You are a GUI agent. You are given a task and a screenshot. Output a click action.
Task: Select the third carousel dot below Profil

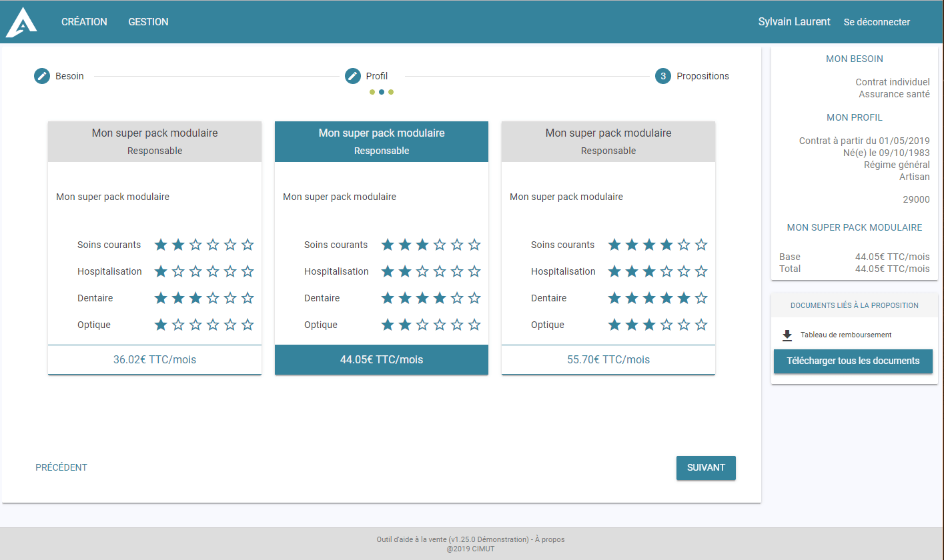coord(391,91)
